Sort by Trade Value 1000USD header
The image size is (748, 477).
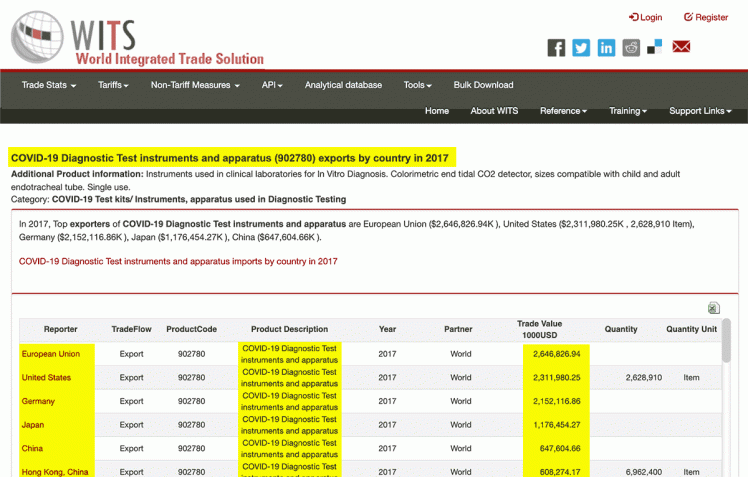coord(540,329)
